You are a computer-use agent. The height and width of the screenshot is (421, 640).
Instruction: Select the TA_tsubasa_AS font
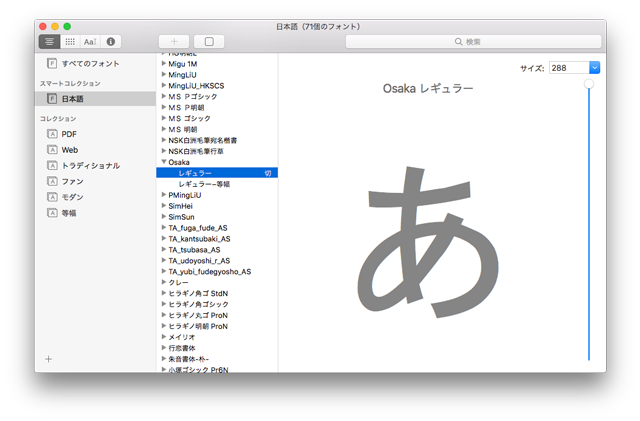pyautogui.click(x=194, y=250)
